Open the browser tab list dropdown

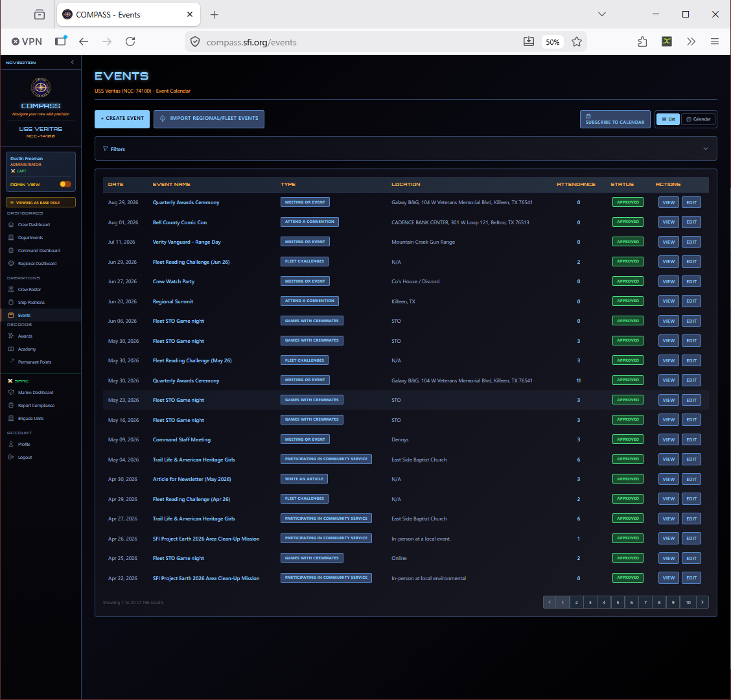602,14
